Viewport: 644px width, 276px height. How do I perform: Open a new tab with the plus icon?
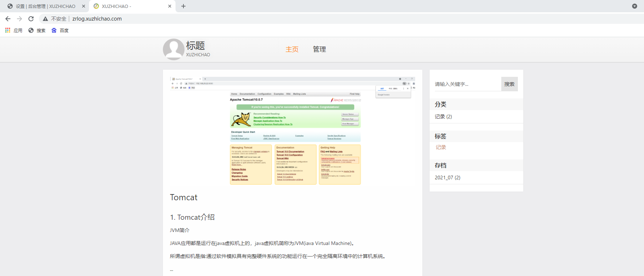click(183, 6)
